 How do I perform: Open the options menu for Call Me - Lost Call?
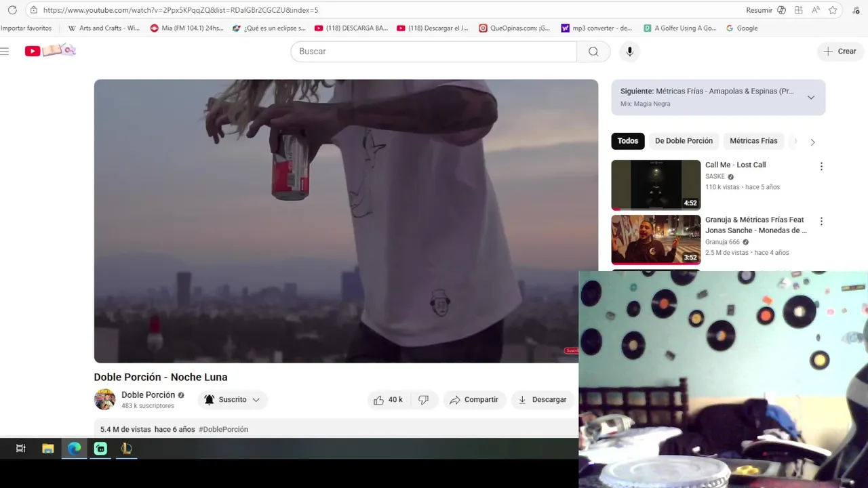tap(821, 166)
